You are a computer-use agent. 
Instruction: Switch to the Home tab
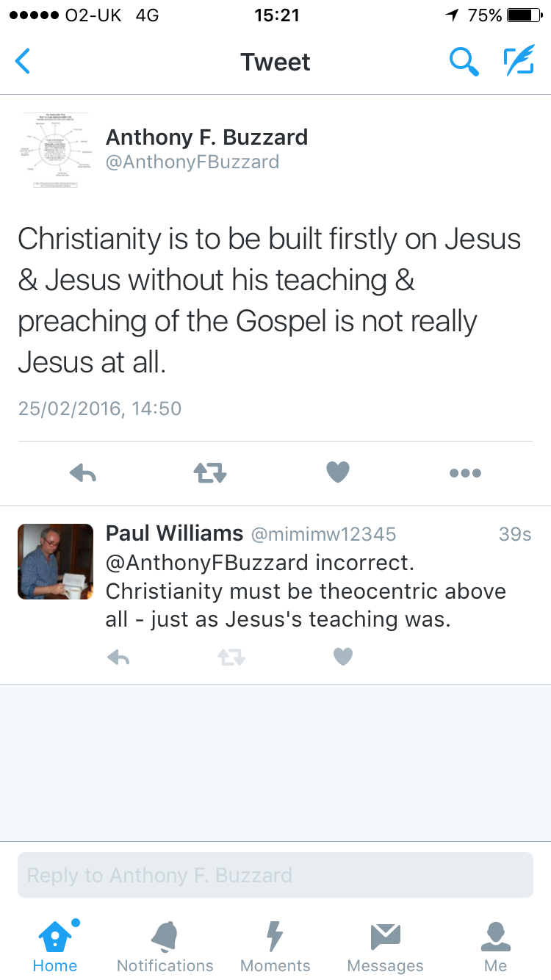(x=55, y=948)
